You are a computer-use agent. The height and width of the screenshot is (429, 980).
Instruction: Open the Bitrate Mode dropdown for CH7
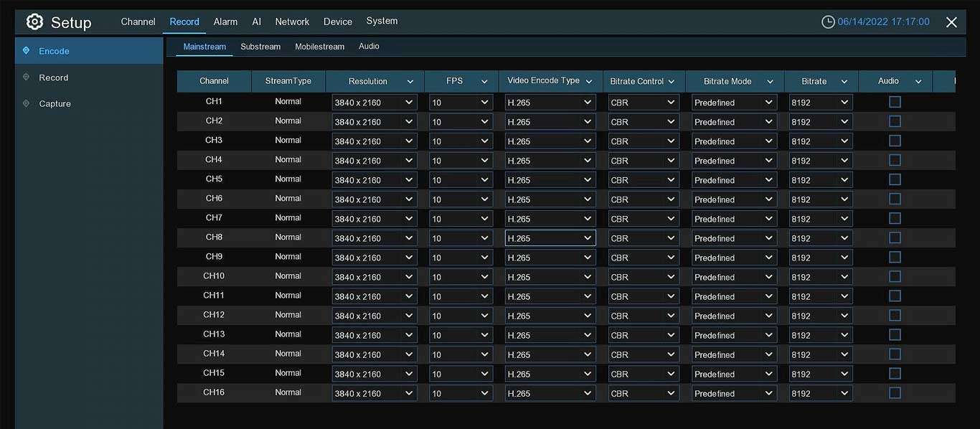(x=734, y=218)
